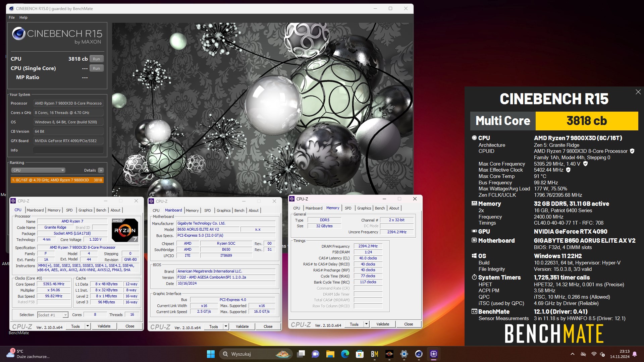The width and height of the screenshot is (644, 362).
Task: Switch to CPU-Z via its taskbar icon
Action: point(433,354)
